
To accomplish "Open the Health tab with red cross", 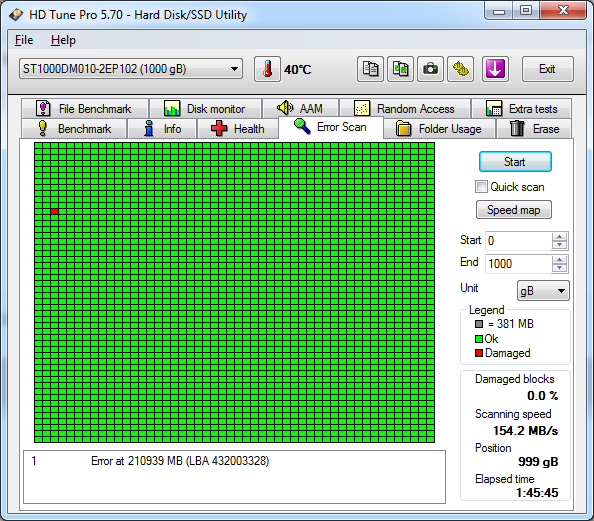I will coord(238,129).
